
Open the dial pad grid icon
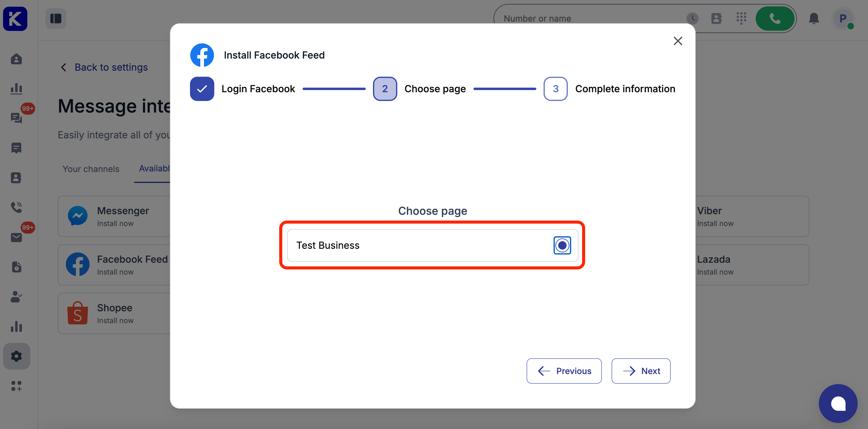[x=741, y=19]
